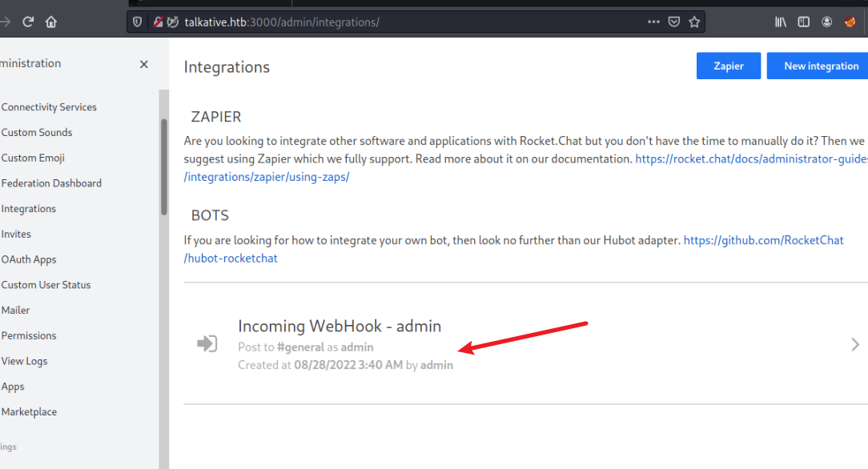Image resolution: width=868 pixels, height=469 pixels.
Task: Click the Zapier button
Action: [x=729, y=66]
